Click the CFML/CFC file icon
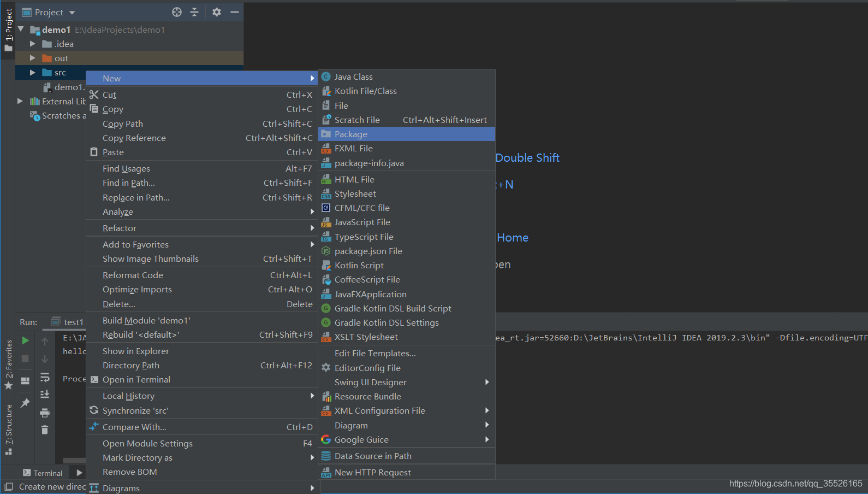Image resolution: width=868 pixels, height=494 pixels. (x=326, y=208)
